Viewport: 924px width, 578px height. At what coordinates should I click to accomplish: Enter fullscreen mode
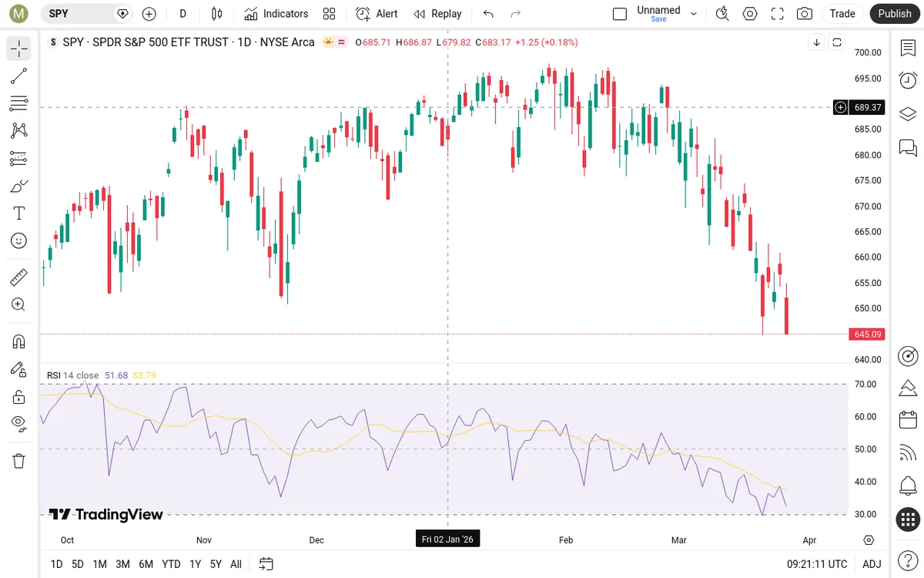[778, 13]
